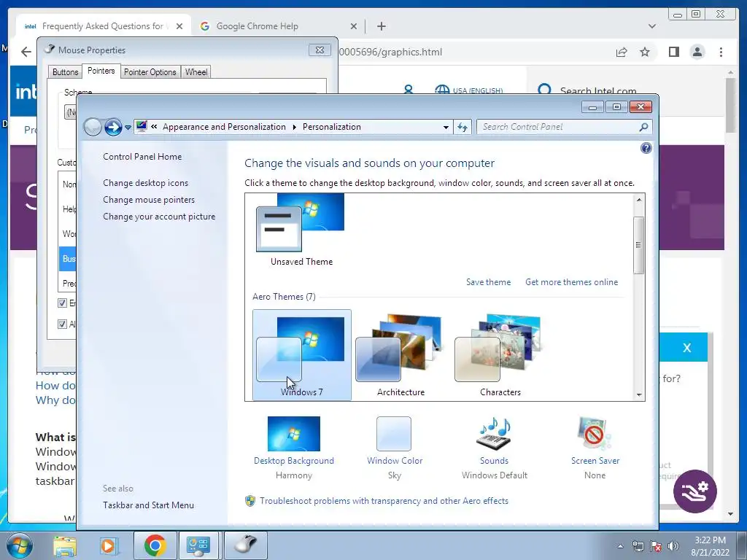Click Chrome's back arrow button
The height and width of the screenshot is (560, 747).
(26, 52)
